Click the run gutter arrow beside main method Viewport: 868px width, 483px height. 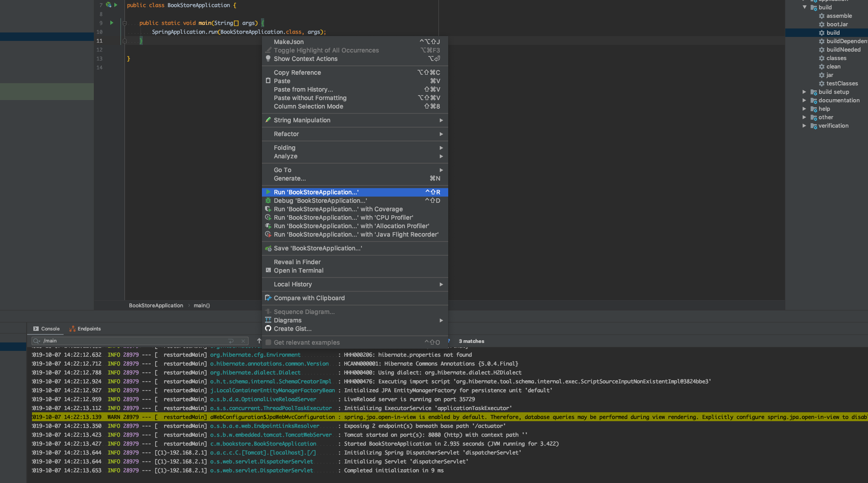pos(112,23)
